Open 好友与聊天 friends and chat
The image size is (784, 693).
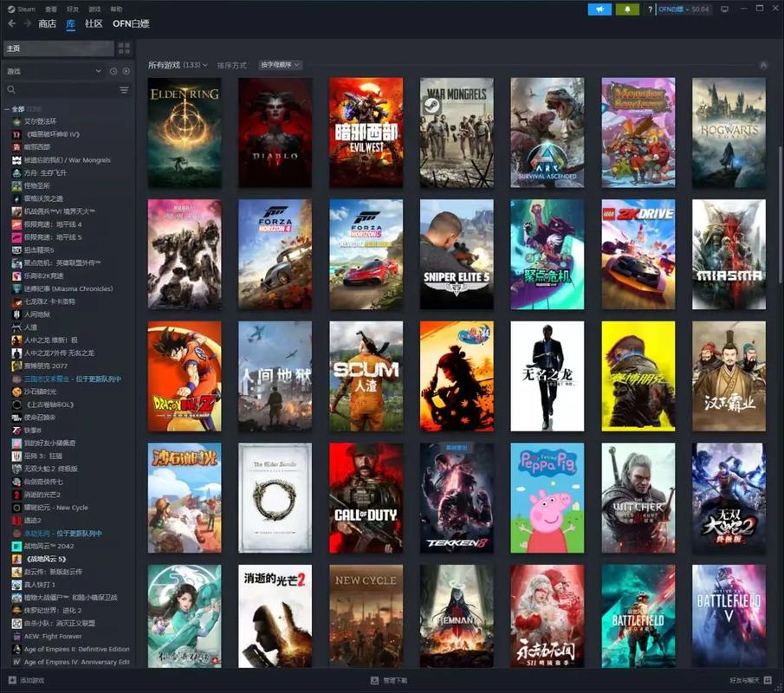coord(744,680)
